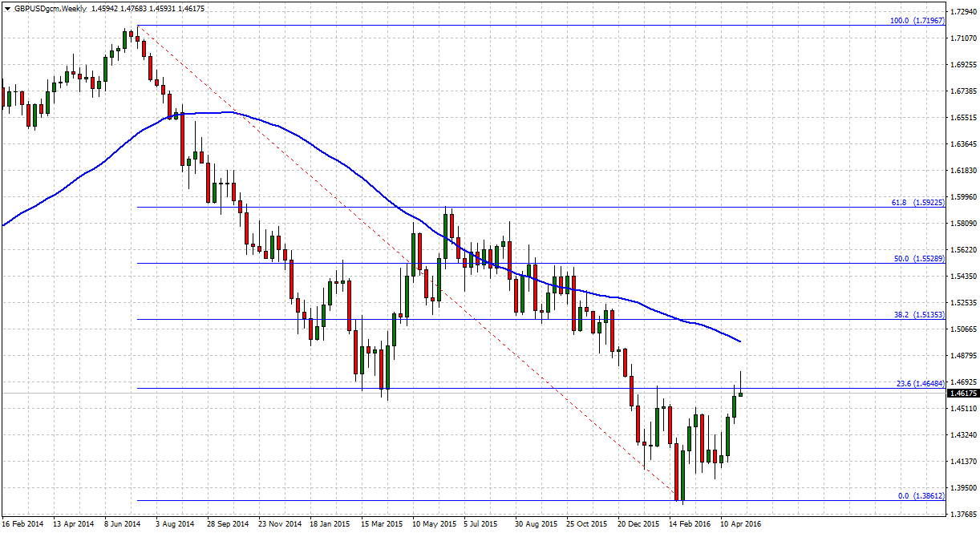Click 1.56220 on the price scale

click(963, 250)
